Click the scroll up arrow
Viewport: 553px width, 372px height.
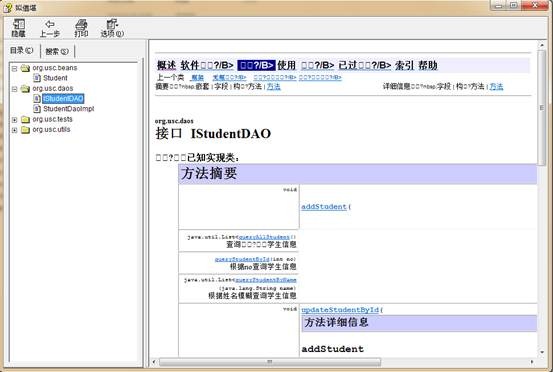coord(542,45)
